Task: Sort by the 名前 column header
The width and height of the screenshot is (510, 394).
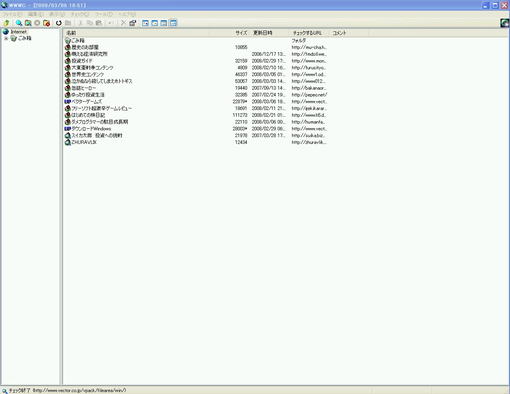Action: click(x=137, y=33)
